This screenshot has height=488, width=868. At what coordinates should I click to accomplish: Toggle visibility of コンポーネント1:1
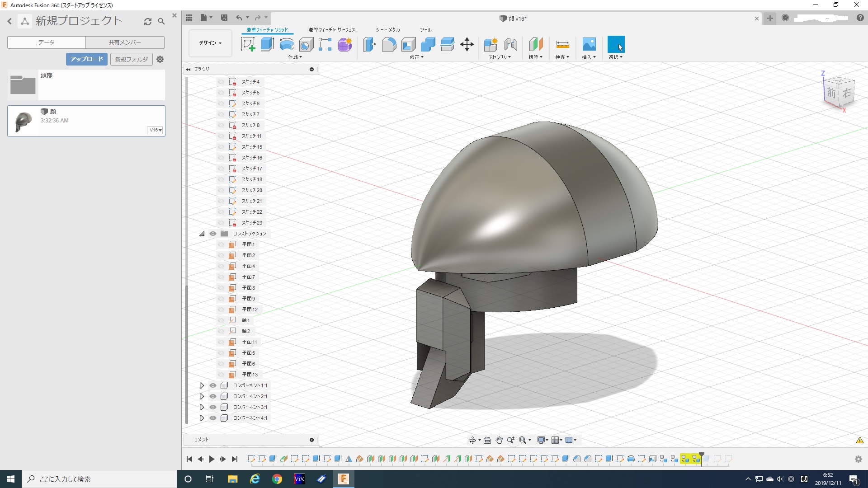click(x=213, y=385)
